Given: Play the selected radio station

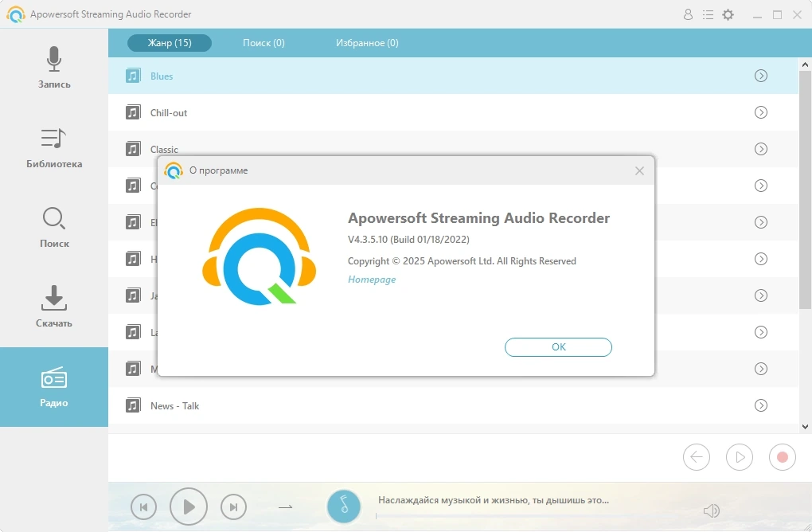Looking at the screenshot, I should pos(740,457).
